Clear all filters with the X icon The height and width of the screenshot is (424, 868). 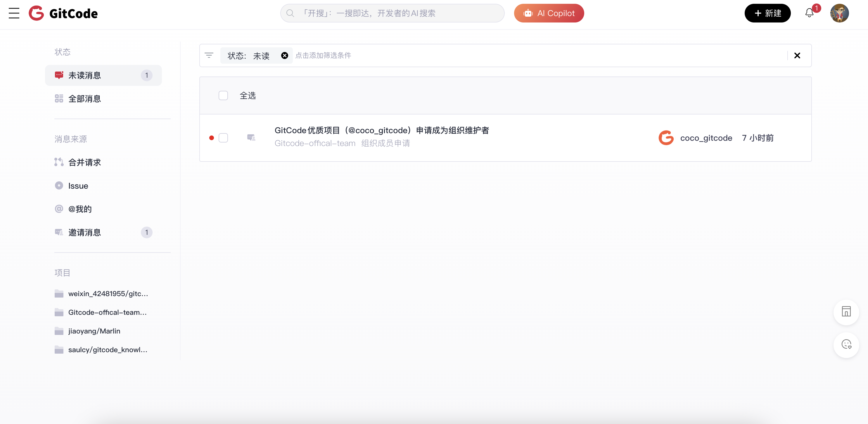(797, 55)
